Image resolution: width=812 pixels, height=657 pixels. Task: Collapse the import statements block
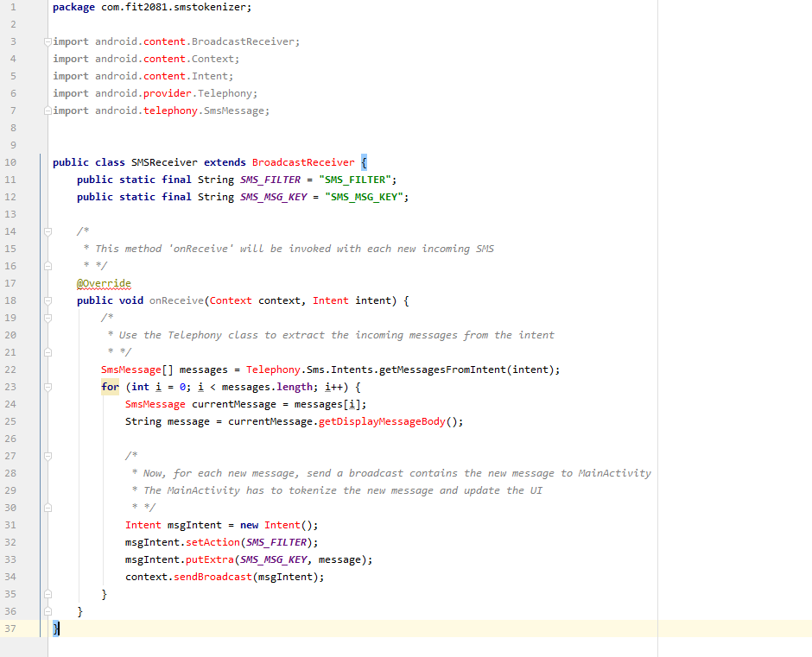point(46,41)
